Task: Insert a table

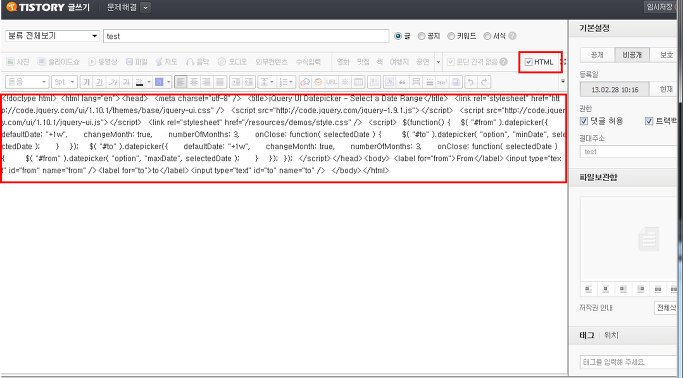Action: point(358,82)
